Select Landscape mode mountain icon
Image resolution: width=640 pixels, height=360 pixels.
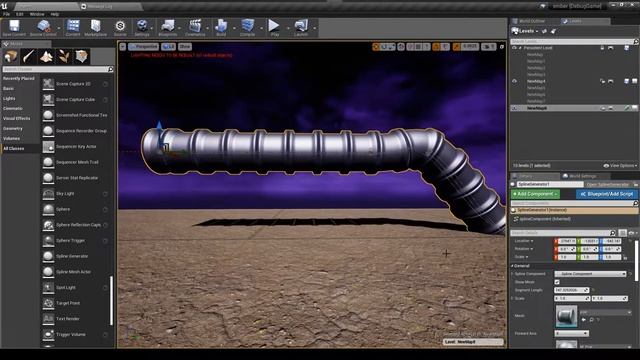pyautogui.click(x=46, y=56)
